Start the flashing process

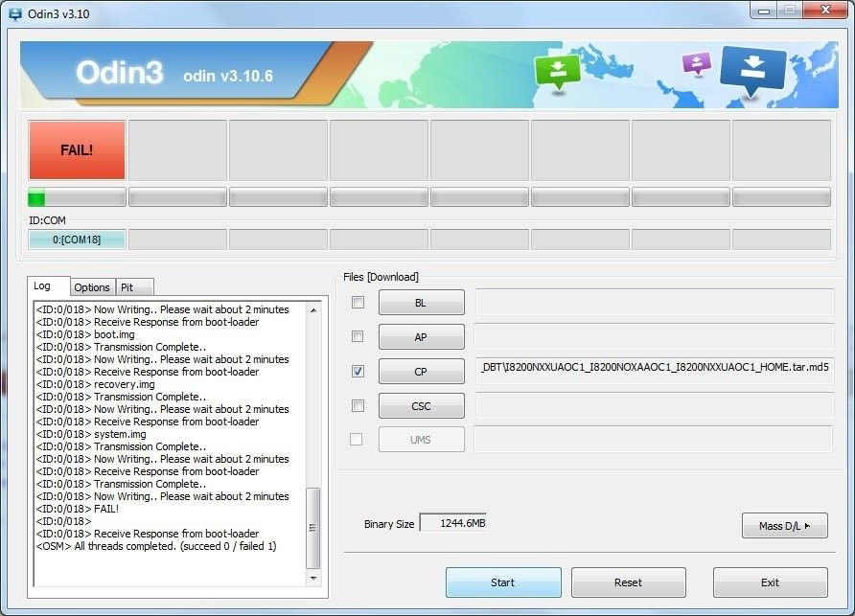pyautogui.click(x=503, y=582)
